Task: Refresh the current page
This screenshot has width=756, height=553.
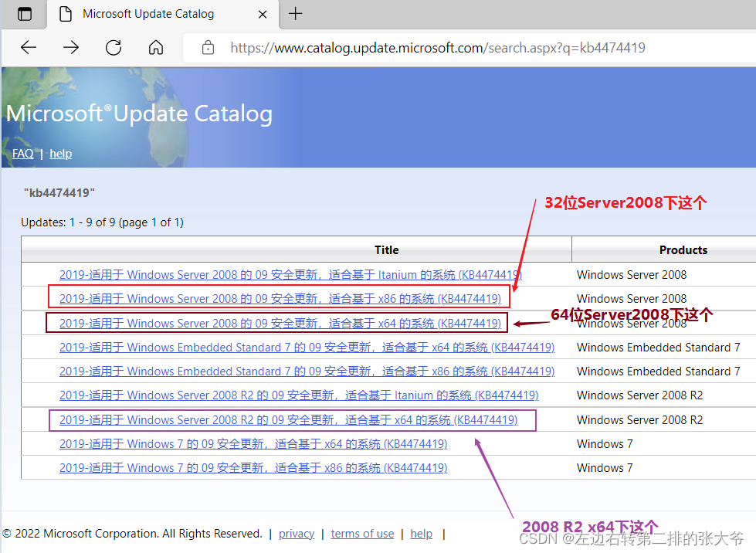Action: click(113, 47)
